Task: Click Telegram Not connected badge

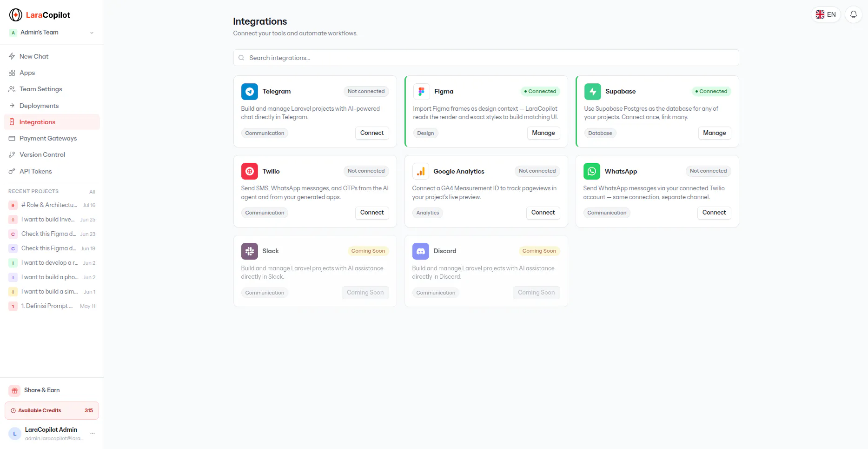Action: coord(366,91)
